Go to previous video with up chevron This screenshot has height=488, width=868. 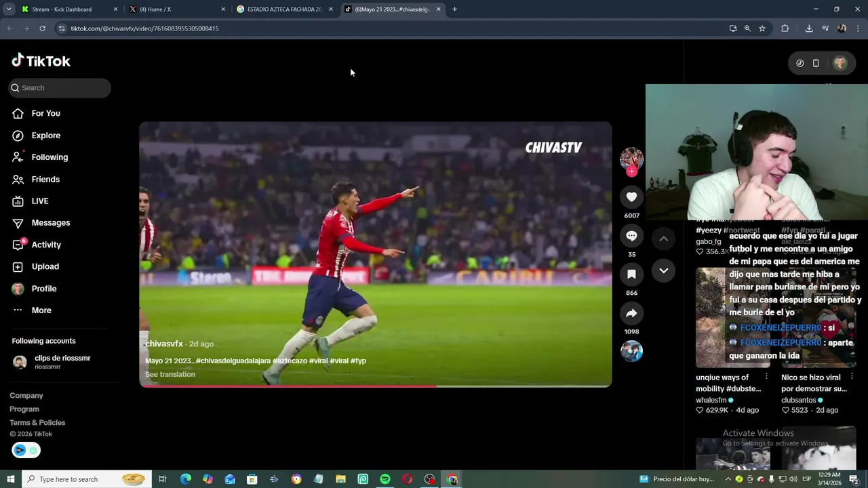[664, 239]
